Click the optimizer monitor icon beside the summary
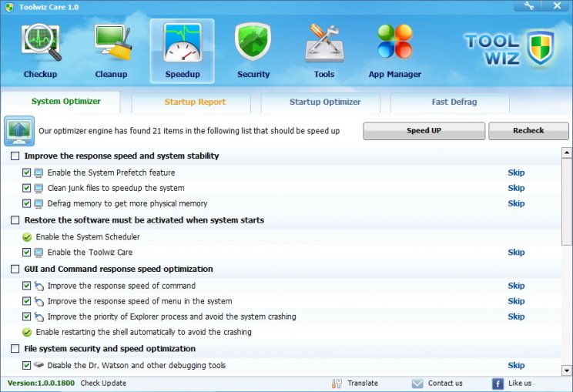Viewport: 573px width, 392px height. tap(19, 131)
